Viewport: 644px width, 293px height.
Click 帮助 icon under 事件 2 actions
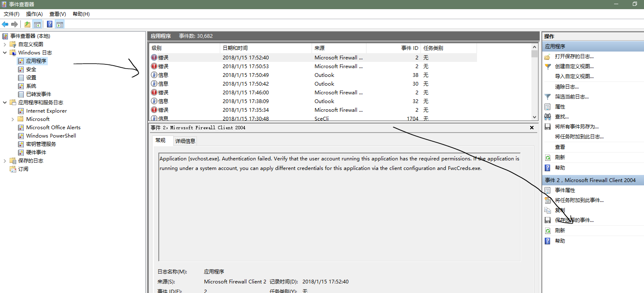click(x=548, y=241)
